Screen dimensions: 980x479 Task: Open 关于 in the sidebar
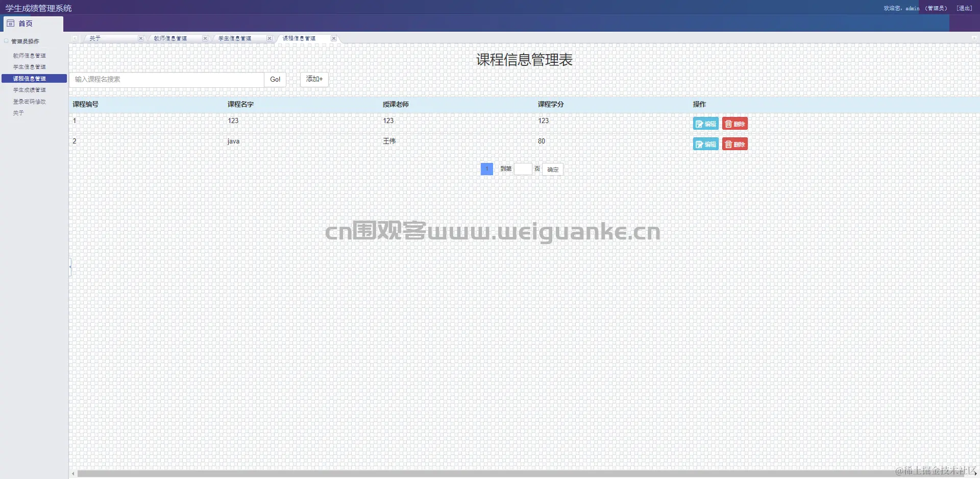pos(18,113)
